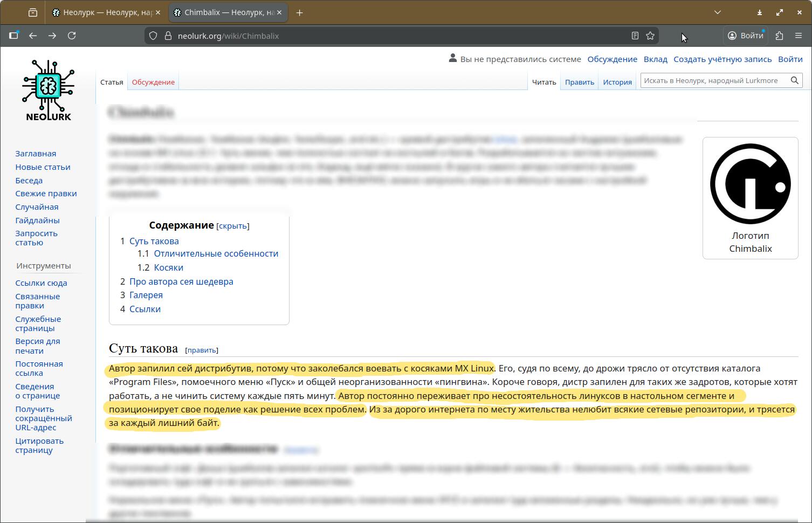Screen dimensions: 812x523
Task: Click the Войти link in the wiki header
Action: [790, 59]
